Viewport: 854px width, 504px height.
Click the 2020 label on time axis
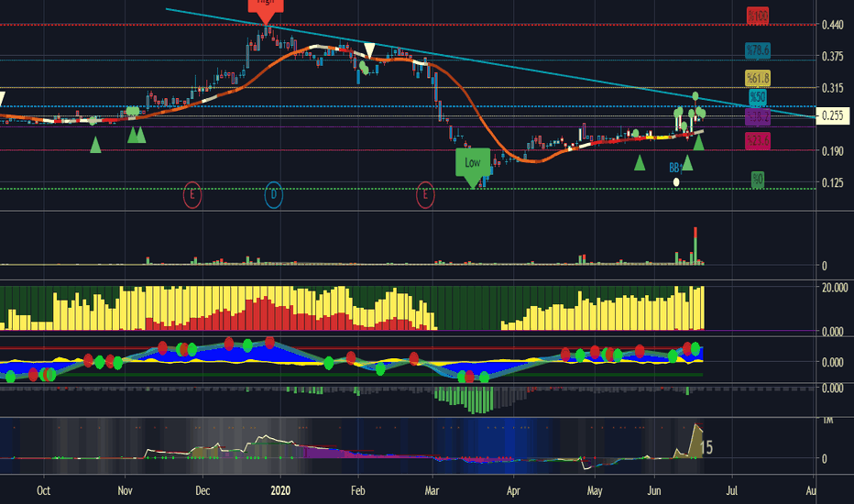click(280, 490)
